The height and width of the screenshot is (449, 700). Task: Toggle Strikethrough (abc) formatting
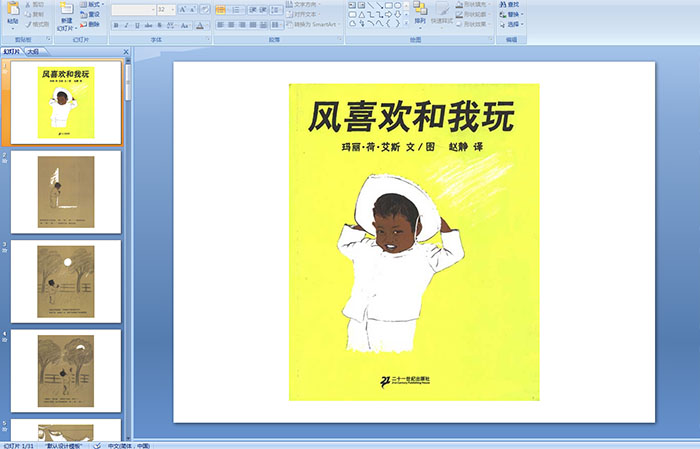(148, 25)
